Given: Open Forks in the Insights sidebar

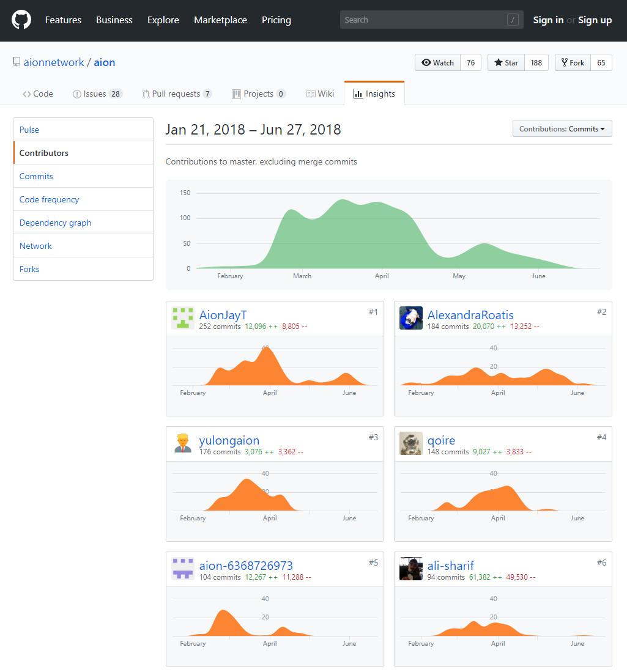Looking at the screenshot, I should (83, 268).
